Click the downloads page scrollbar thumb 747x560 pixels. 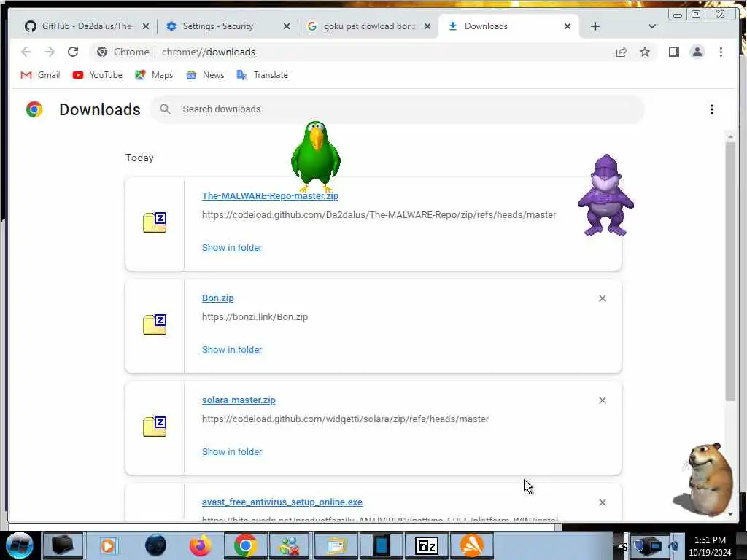point(730,271)
